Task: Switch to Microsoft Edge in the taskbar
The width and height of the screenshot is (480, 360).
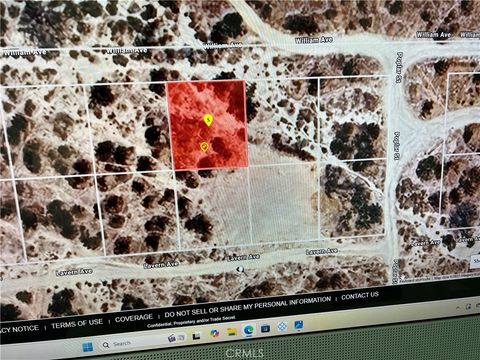Action: [248, 330]
